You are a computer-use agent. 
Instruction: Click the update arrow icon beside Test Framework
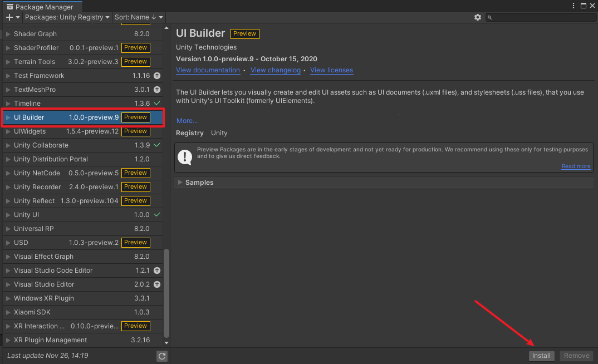click(x=157, y=75)
